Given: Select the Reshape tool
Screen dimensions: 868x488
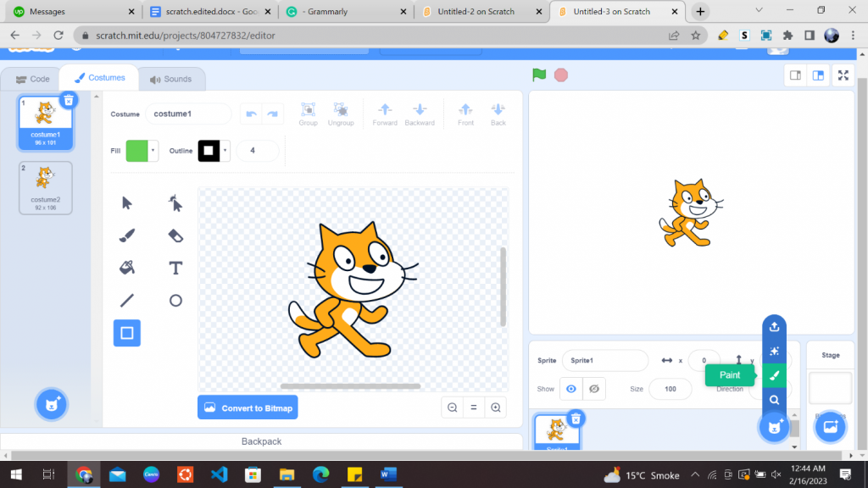Looking at the screenshot, I should (x=175, y=202).
